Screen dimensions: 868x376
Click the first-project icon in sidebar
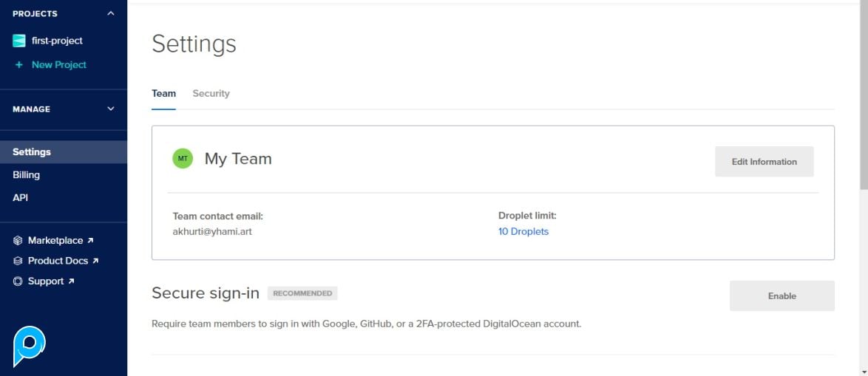19,41
